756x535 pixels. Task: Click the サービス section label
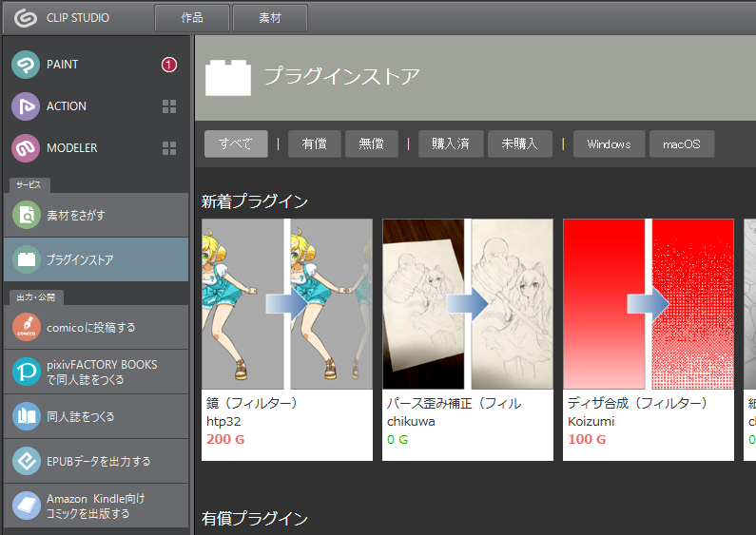pyautogui.click(x=29, y=185)
